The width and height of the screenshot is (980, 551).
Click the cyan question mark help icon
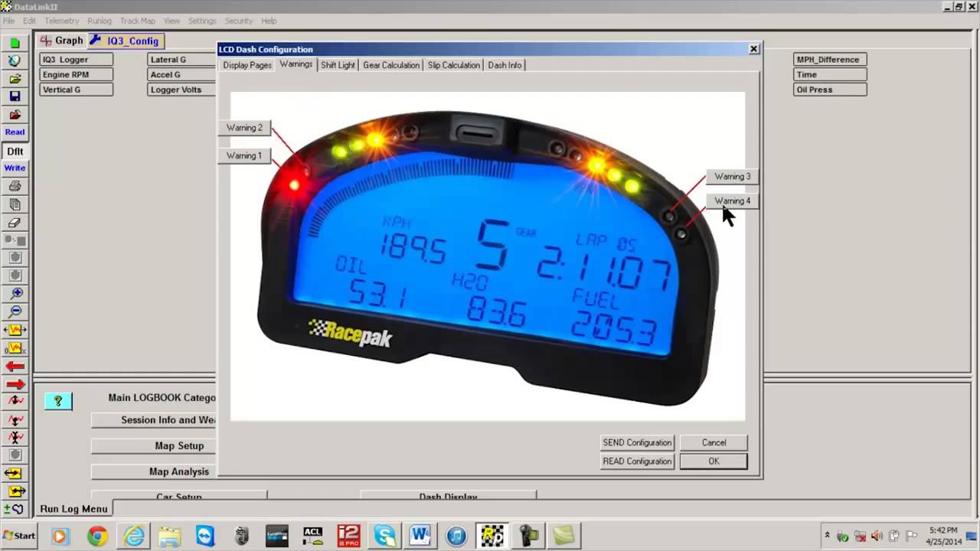(57, 400)
